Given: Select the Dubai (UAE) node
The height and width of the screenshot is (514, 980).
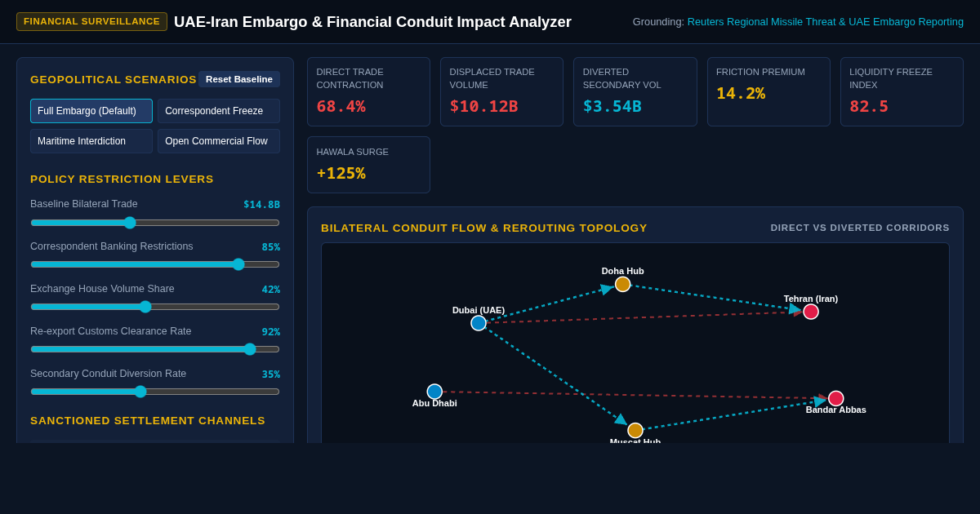Looking at the screenshot, I should point(479,323).
